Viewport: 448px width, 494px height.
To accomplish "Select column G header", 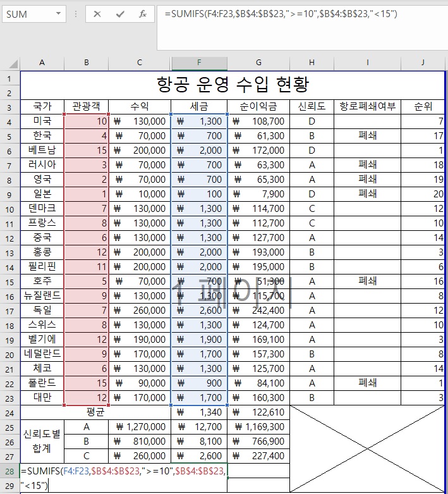I will [258, 63].
